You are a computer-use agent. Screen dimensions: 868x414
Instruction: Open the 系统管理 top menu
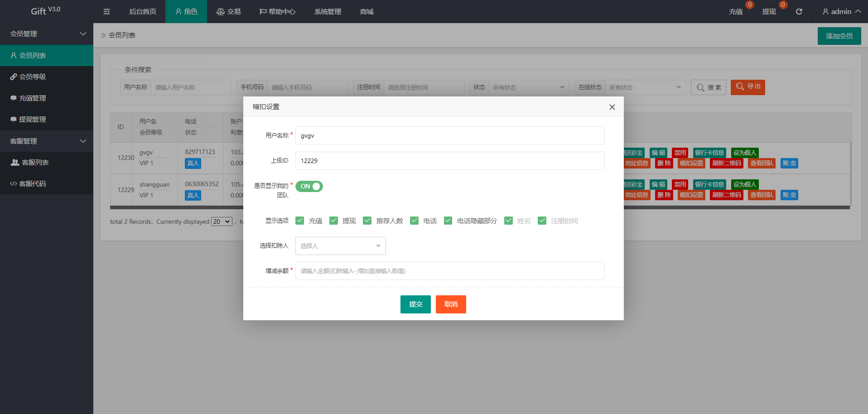pyautogui.click(x=328, y=12)
